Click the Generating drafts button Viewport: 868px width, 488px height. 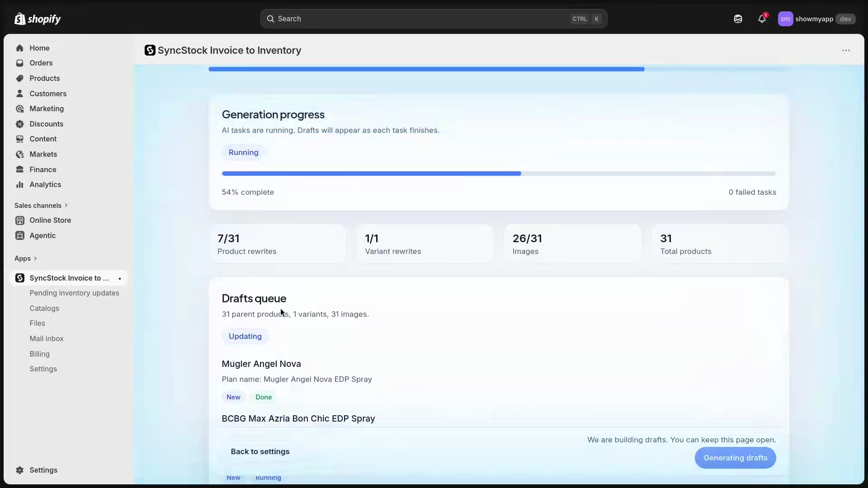click(735, 458)
